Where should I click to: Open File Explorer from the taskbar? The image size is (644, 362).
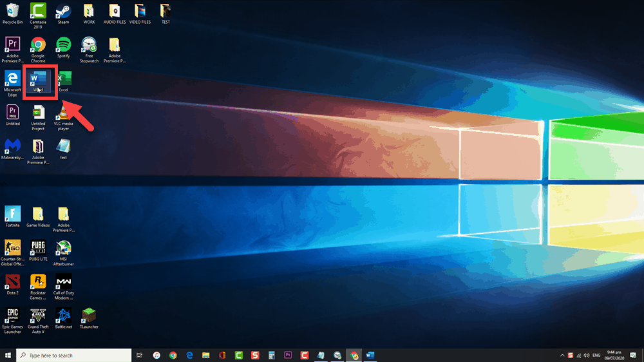[x=206, y=355]
